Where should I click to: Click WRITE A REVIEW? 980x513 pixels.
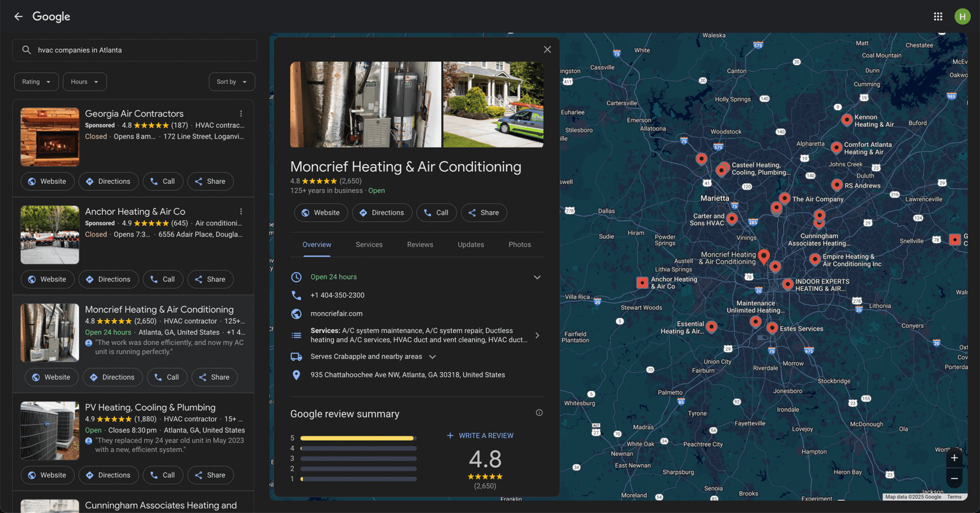pyautogui.click(x=480, y=436)
